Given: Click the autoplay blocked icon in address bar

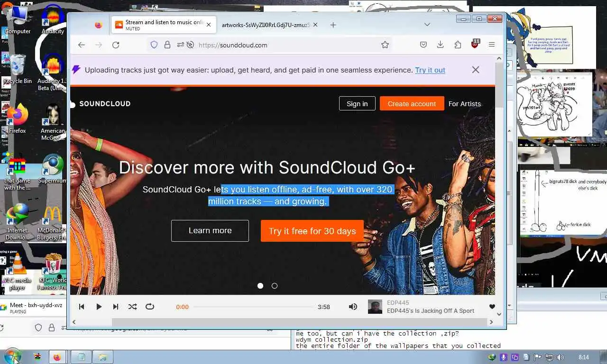Looking at the screenshot, I should pos(191,45).
